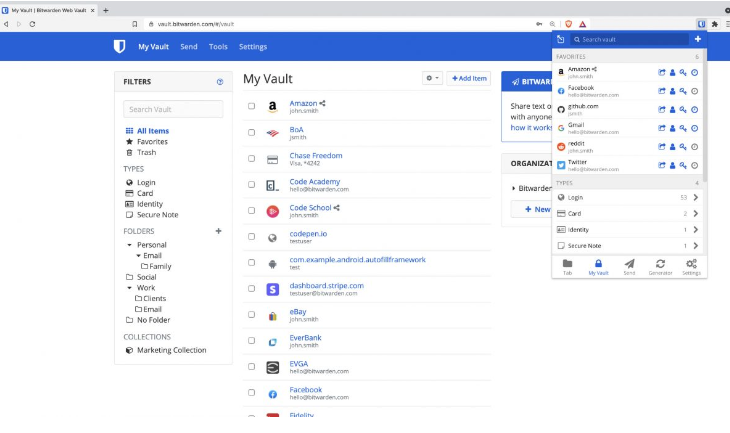The image size is (730, 433).
Task: Open Settings in the top navigation
Action: tap(253, 47)
